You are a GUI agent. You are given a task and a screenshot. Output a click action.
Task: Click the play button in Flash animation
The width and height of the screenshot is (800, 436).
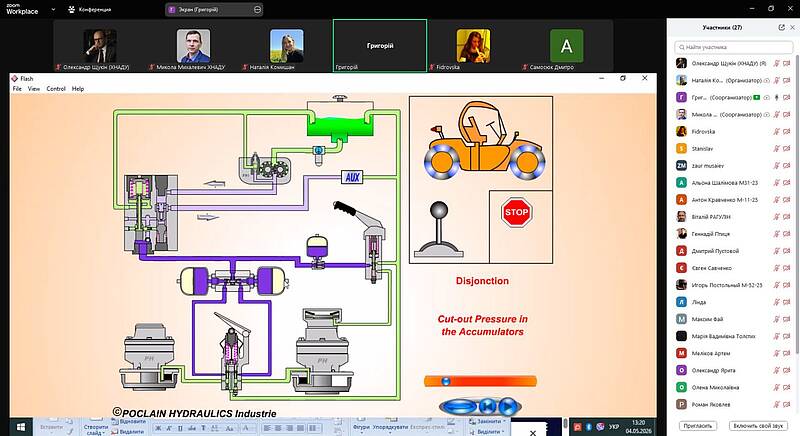(x=507, y=406)
